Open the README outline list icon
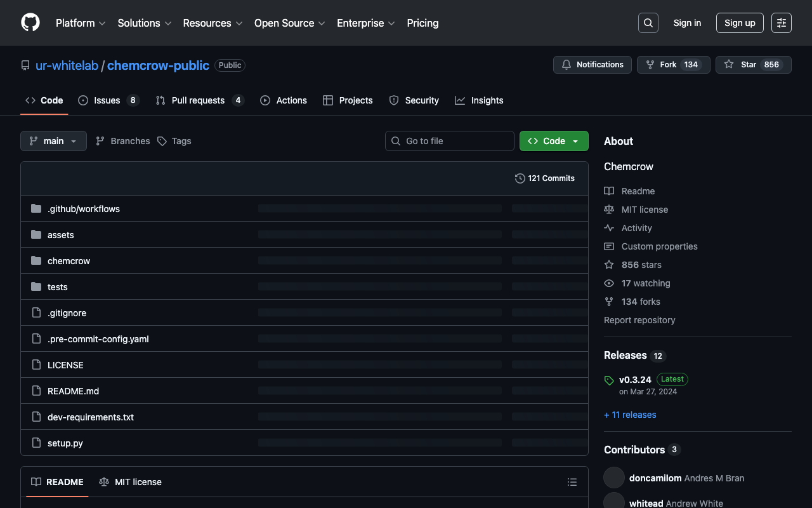The width and height of the screenshot is (812, 508). pos(572,482)
